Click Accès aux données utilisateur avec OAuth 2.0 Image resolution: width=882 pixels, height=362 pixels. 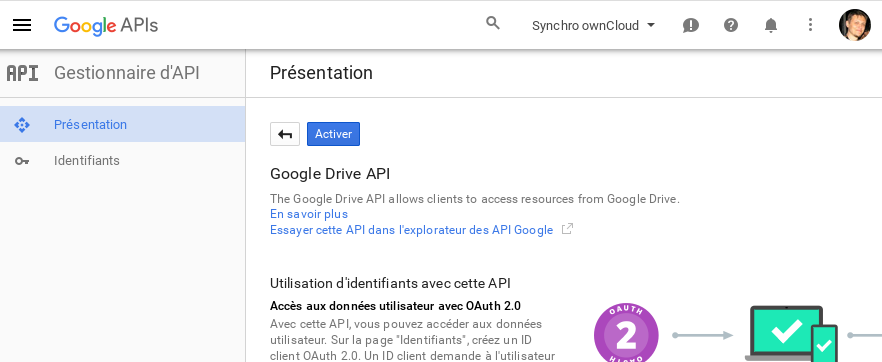point(395,306)
